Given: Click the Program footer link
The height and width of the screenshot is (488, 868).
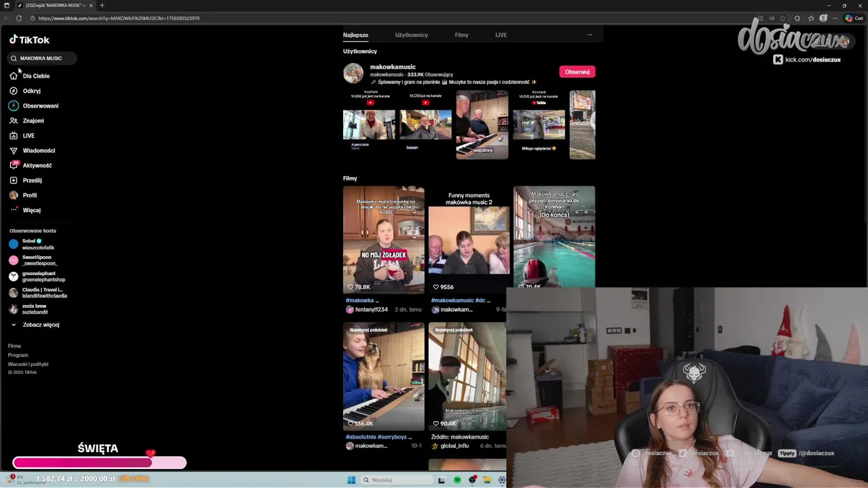Looking at the screenshot, I should (x=18, y=355).
